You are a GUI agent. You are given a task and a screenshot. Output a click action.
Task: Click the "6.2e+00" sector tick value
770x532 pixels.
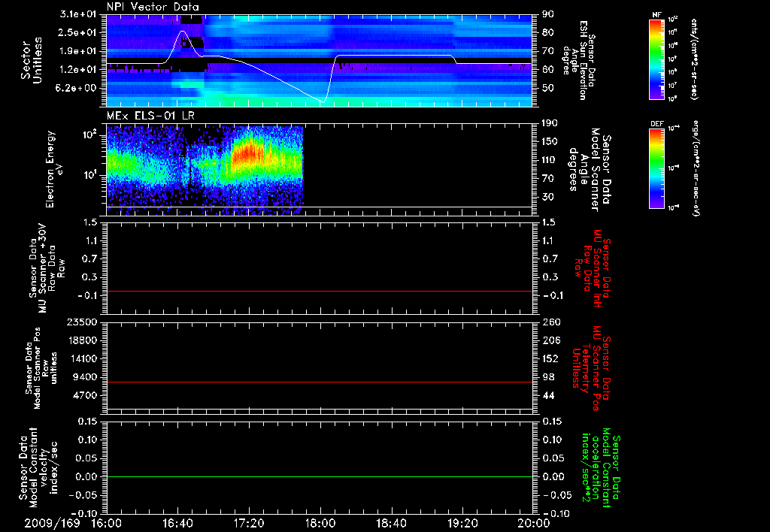tap(77, 89)
